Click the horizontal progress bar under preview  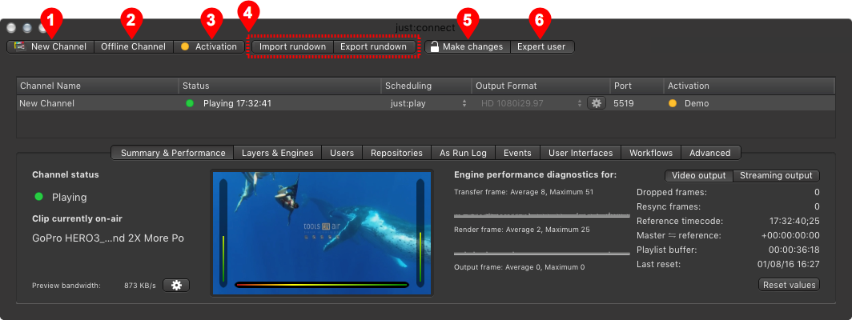pyautogui.click(x=322, y=285)
